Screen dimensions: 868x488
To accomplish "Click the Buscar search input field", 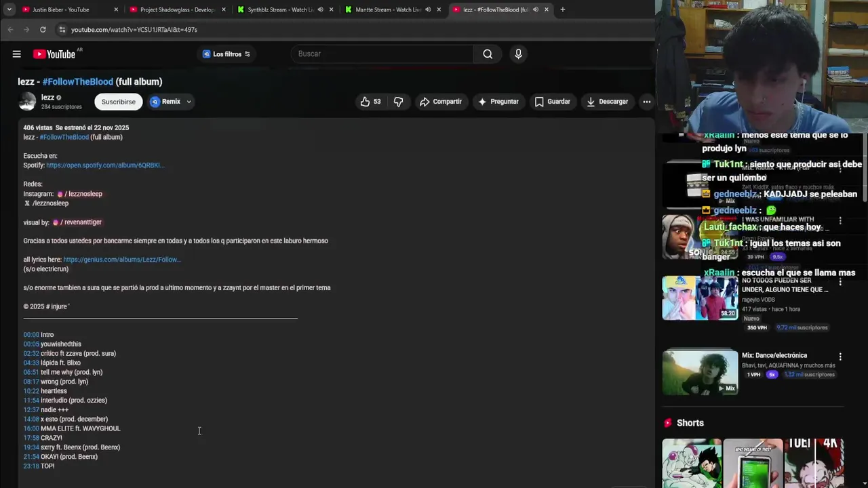I will pos(382,54).
